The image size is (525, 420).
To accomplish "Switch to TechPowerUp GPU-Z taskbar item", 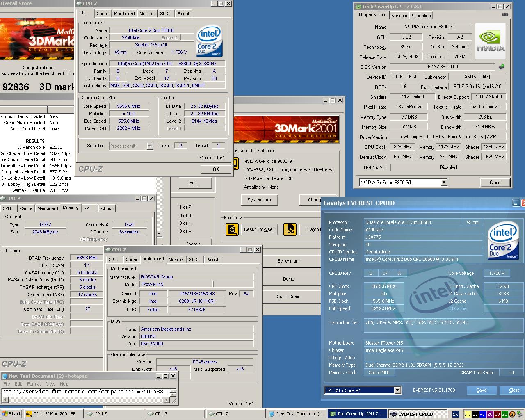I will tap(358, 414).
